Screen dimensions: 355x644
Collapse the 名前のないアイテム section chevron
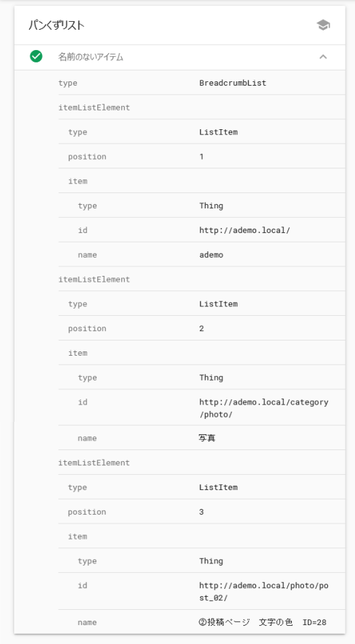[x=323, y=57]
